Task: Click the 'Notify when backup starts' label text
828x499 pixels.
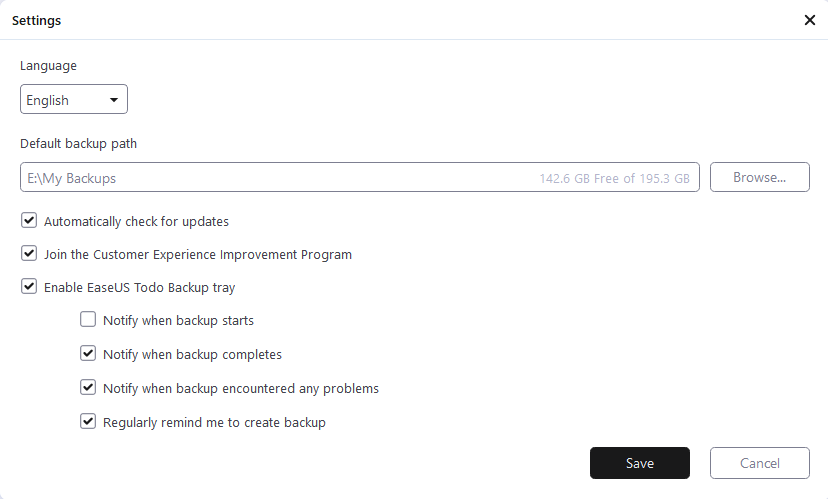Action: pyautogui.click(x=178, y=321)
